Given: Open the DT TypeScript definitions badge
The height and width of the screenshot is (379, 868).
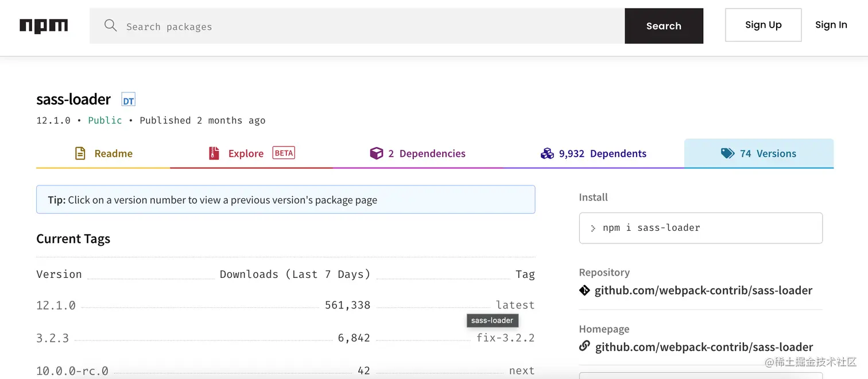Looking at the screenshot, I should [x=127, y=99].
